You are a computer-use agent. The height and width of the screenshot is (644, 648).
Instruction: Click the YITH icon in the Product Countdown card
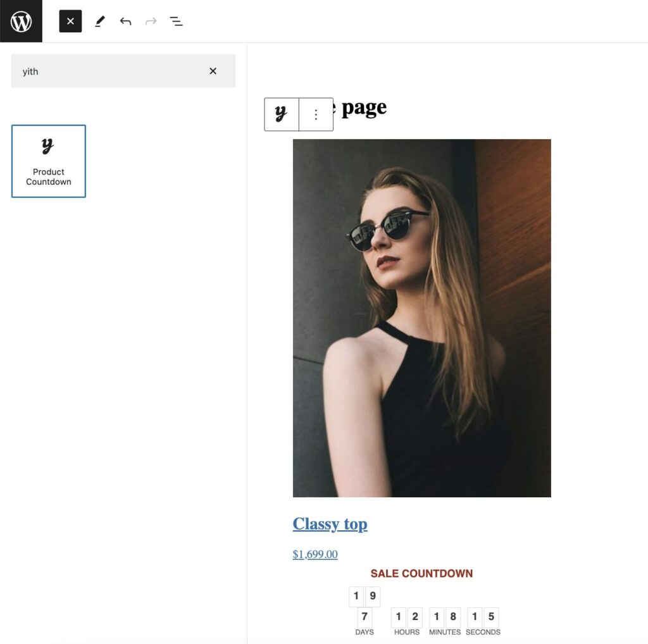point(48,146)
